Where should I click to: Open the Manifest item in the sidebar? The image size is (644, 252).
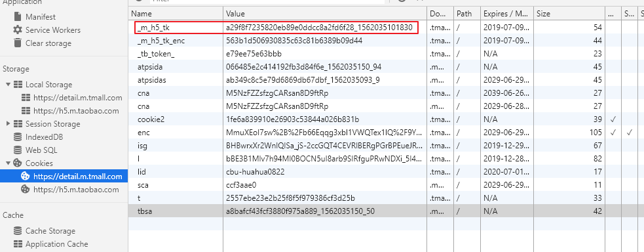[40, 17]
